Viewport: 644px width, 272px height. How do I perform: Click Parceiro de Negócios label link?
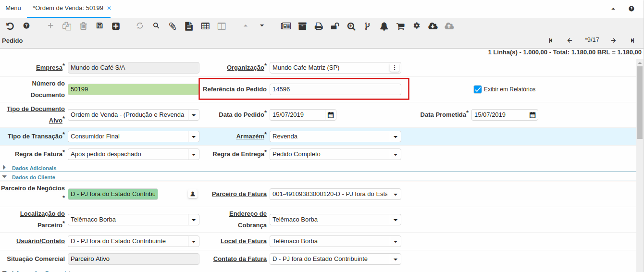click(33, 188)
